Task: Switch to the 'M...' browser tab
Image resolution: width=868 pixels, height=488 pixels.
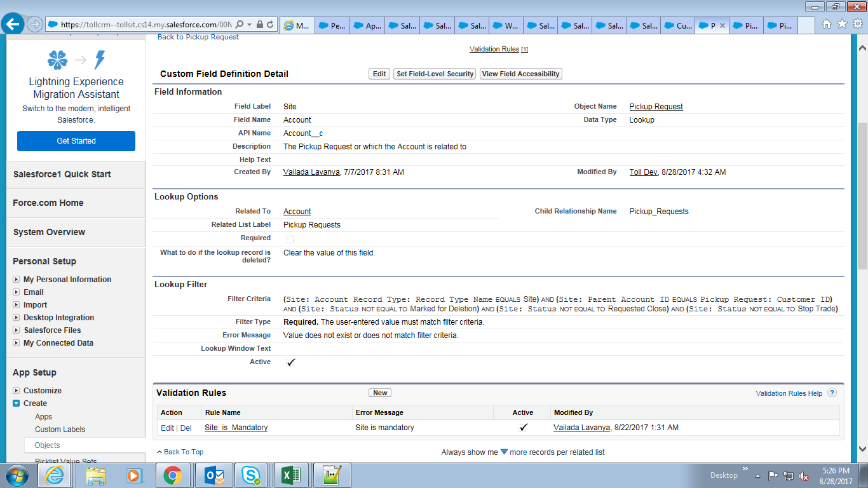Action: pos(297,25)
